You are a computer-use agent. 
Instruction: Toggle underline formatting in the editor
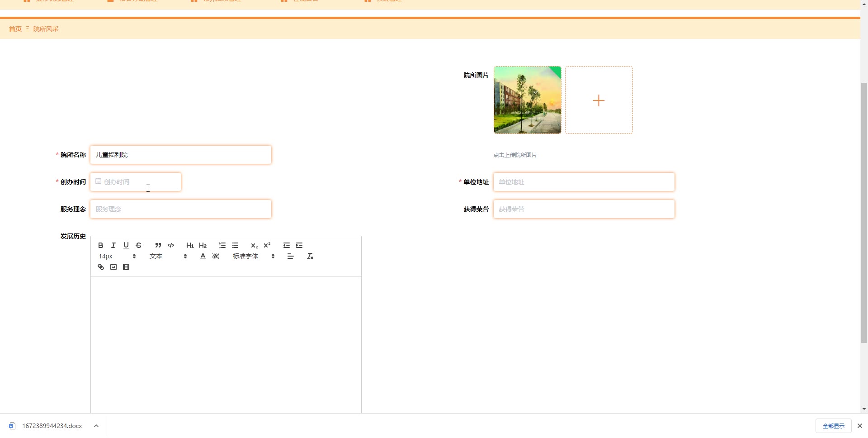(x=126, y=245)
